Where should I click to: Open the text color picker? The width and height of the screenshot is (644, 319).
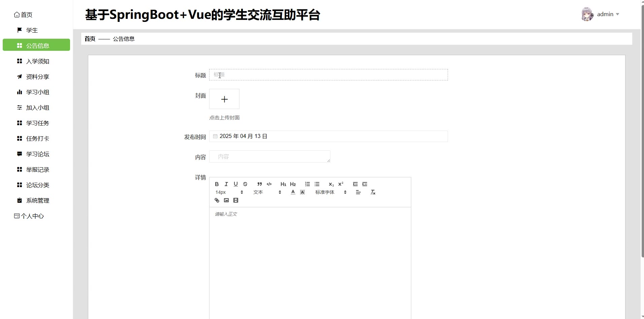coord(293,192)
